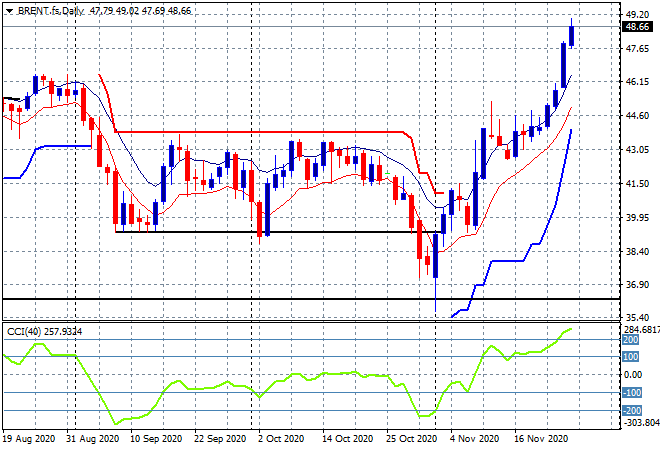
Task: Click the 46.15 price axis label
Action: [x=637, y=82]
